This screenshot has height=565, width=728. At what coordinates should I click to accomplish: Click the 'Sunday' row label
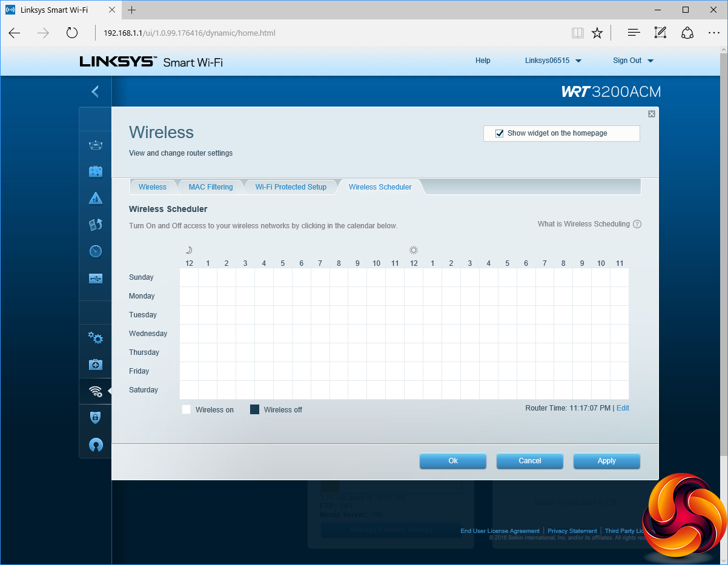(141, 277)
